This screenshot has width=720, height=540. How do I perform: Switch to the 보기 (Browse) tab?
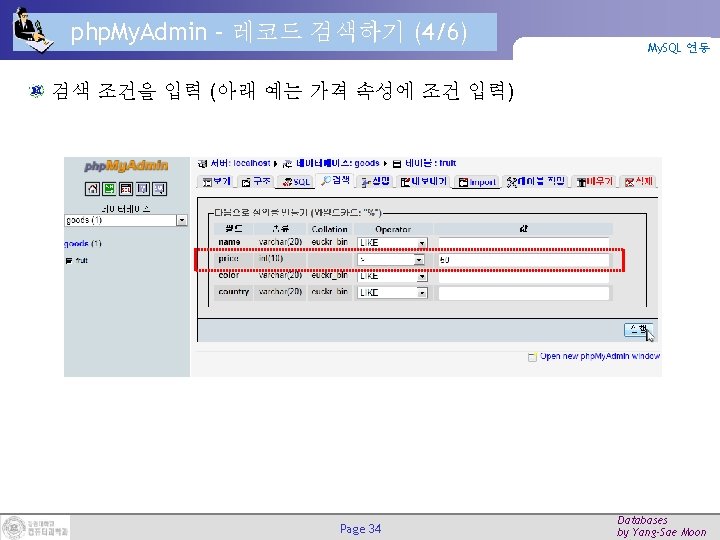[217, 181]
